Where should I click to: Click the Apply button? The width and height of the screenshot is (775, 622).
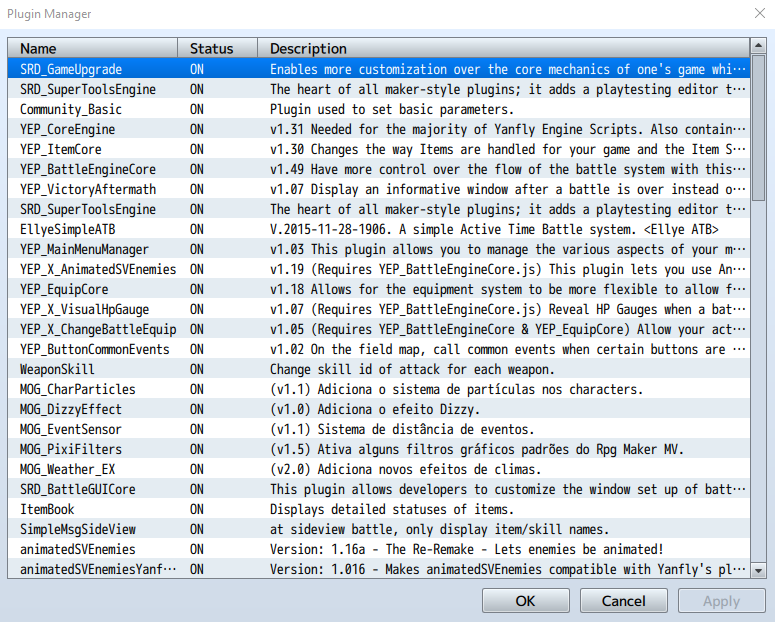point(721,601)
